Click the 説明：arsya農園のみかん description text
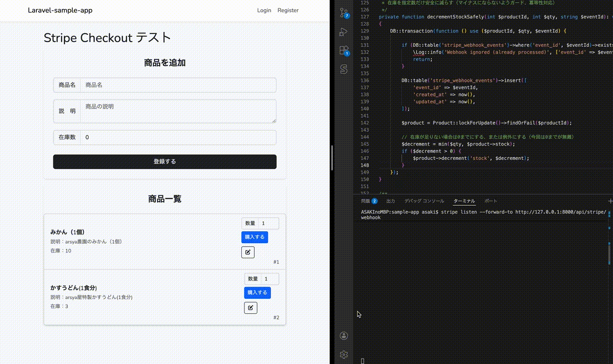Viewport: 613px width, 364px height. [x=86, y=242]
